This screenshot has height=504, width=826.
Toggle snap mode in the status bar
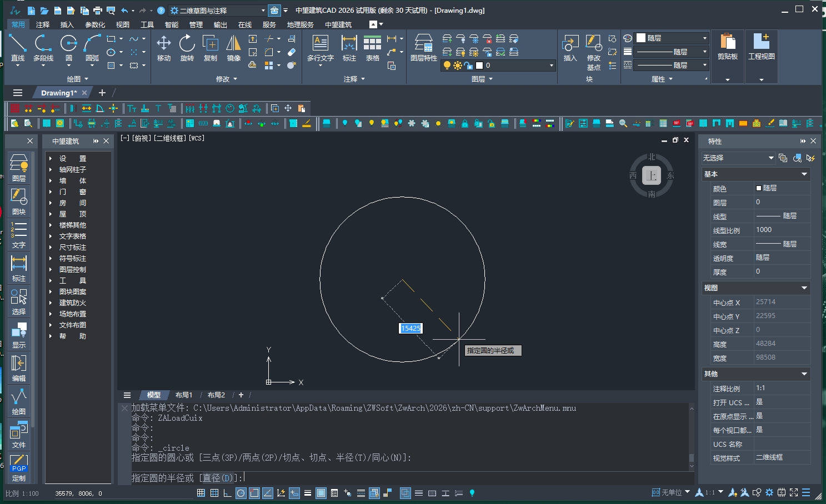pos(201,493)
